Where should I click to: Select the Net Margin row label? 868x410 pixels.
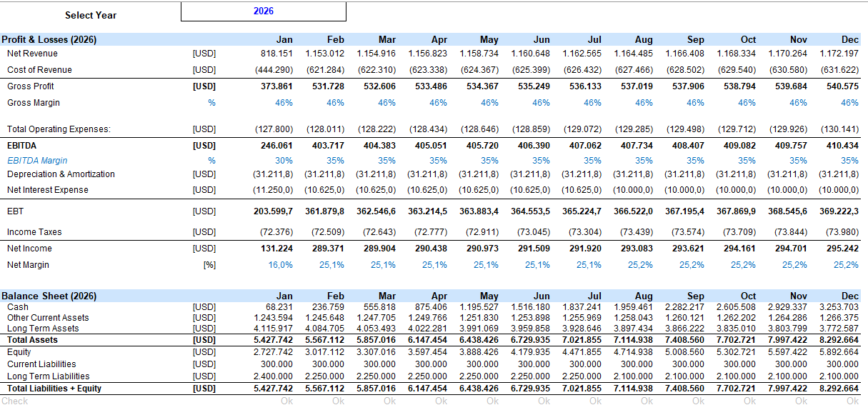coord(29,265)
